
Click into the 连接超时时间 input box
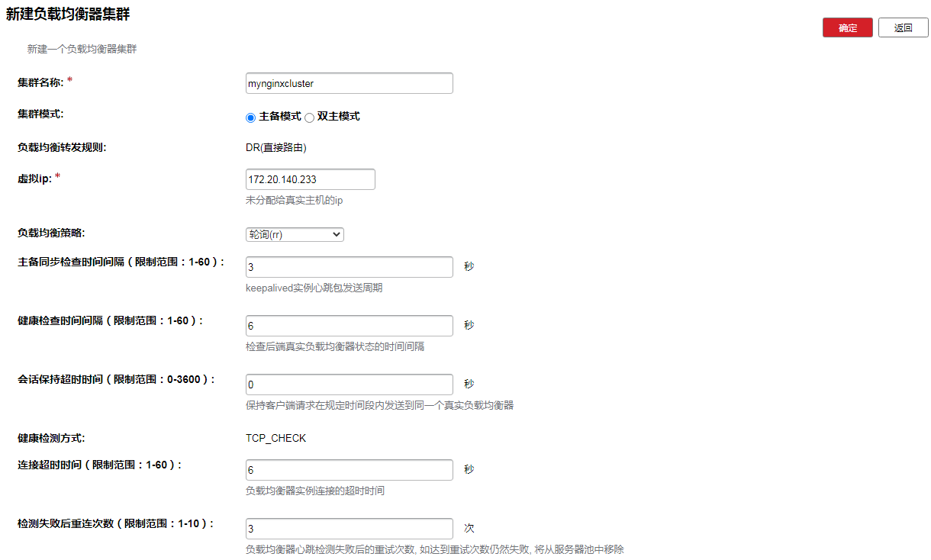point(349,470)
